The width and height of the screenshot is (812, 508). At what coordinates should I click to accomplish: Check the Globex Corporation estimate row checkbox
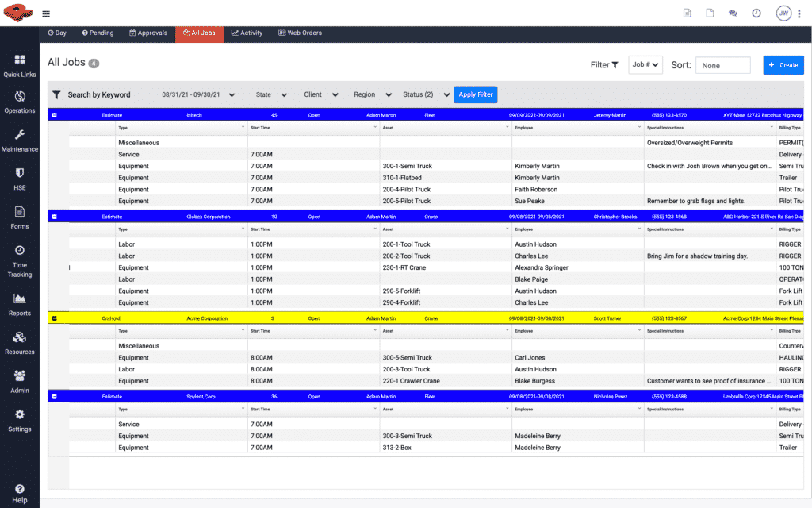54,216
